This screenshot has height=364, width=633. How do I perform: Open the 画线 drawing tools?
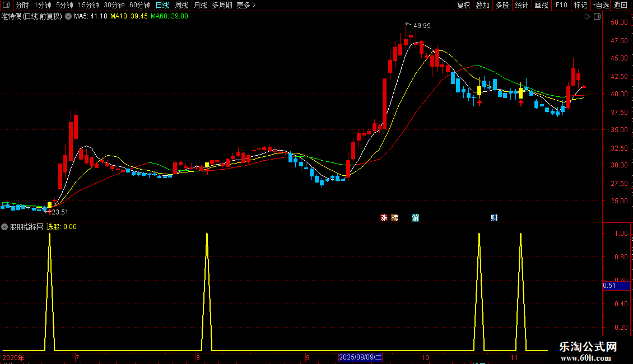coord(541,5)
